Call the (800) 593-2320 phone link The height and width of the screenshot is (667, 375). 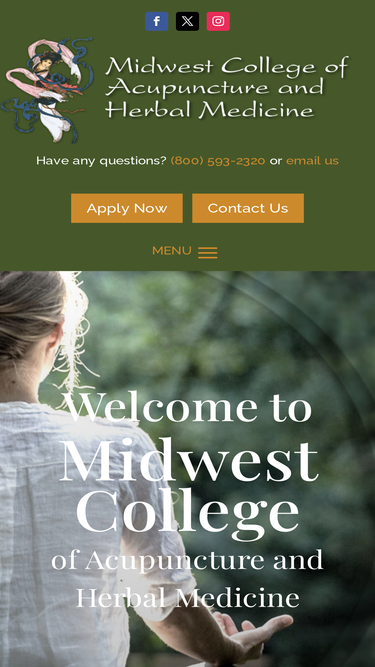pyautogui.click(x=218, y=161)
